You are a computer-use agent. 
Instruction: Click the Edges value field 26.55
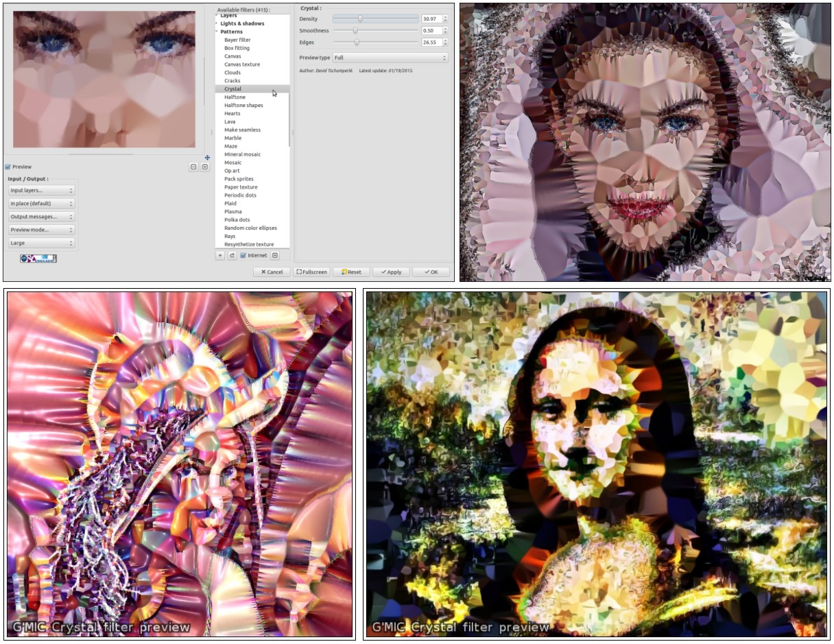[431, 43]
